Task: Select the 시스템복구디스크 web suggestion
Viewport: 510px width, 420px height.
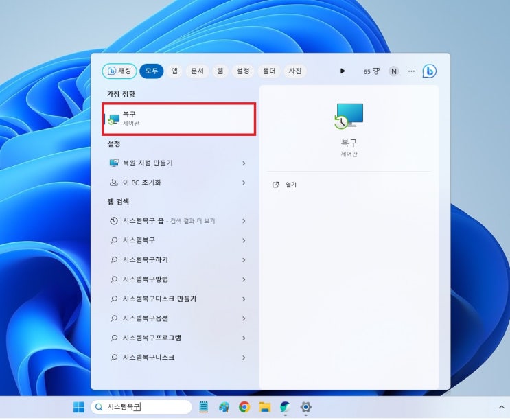Action: point(178,358)
